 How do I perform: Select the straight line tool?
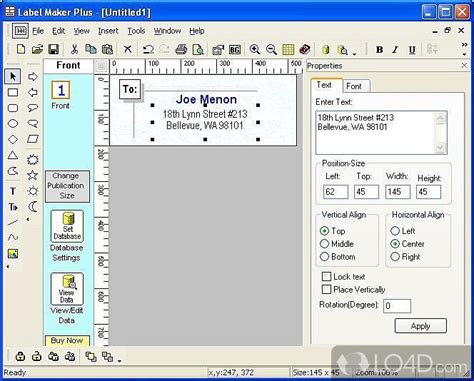coord(13,222)
